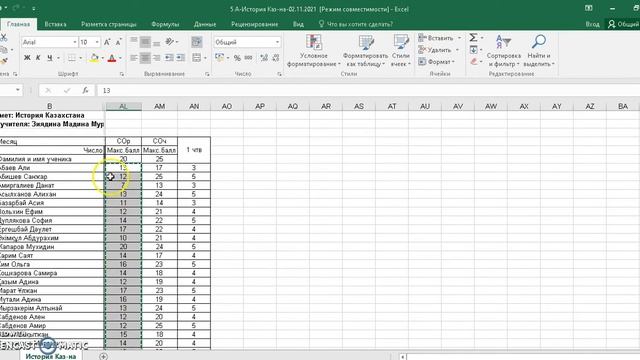Switch to the Вставка ribbon tab

pos(55,24)
